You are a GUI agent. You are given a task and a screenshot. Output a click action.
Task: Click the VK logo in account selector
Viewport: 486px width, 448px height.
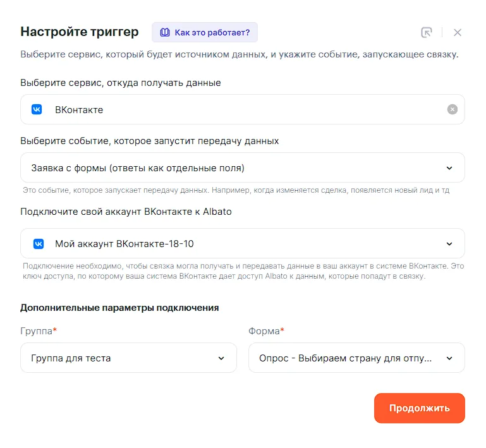(37, 243)
